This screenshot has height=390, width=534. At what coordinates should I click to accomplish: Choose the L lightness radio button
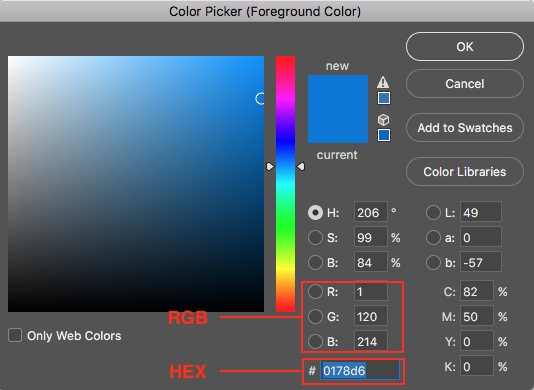433,213
